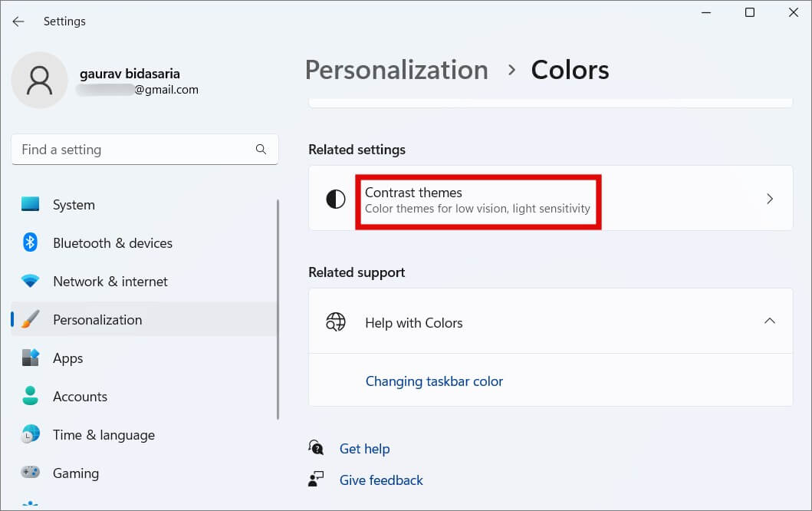Click the user profile avatar icon
The image size is (812, 511).
point(39,80)
